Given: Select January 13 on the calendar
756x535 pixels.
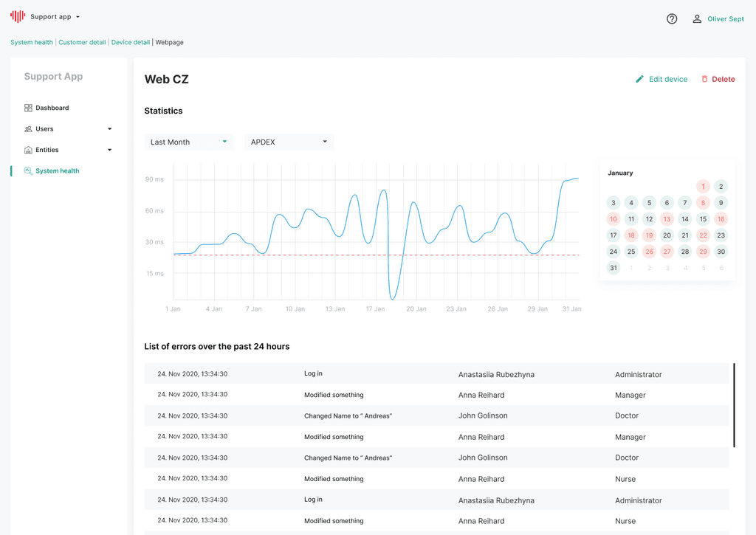Looking at the screenshot, I should (667, 219).
